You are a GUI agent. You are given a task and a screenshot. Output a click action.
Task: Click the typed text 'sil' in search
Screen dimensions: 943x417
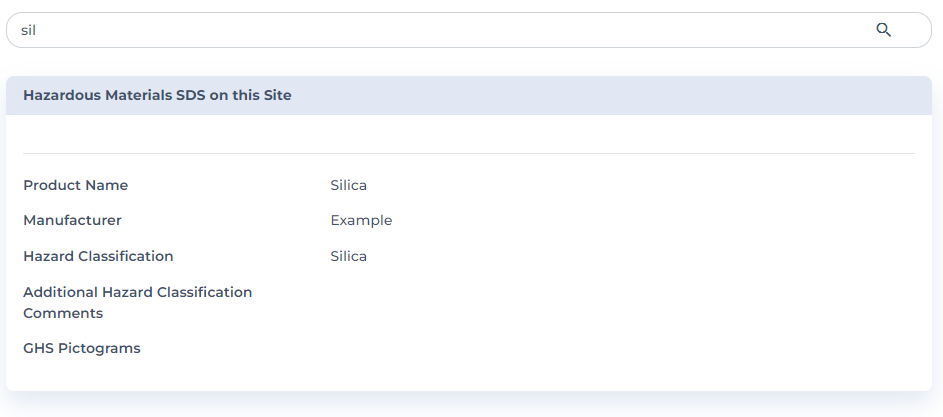(x=28, y=30)
